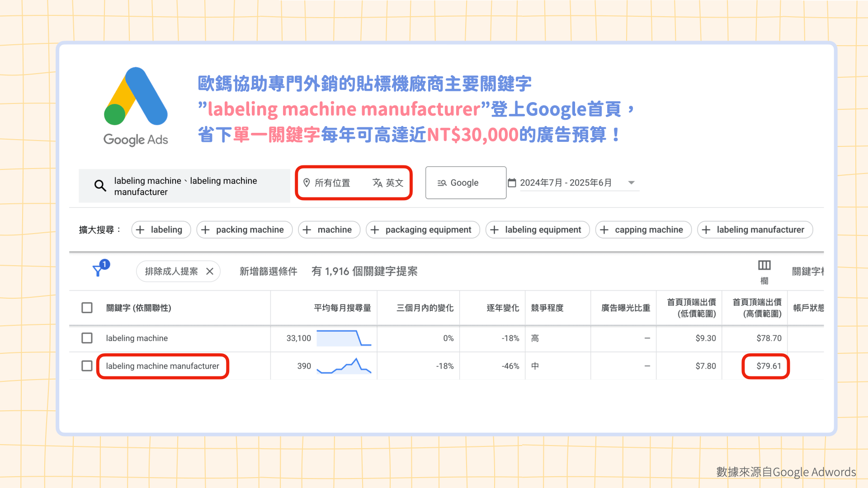The height and width of the screenshot is (488, 868).
Task: Open the columns layout icon
Action: click(x=764, y=266)
